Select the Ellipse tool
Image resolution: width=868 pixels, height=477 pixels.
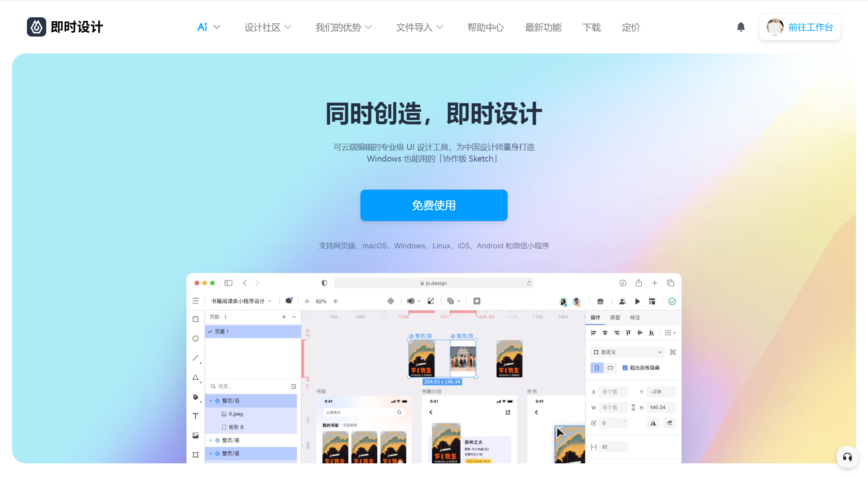point(196,338)
